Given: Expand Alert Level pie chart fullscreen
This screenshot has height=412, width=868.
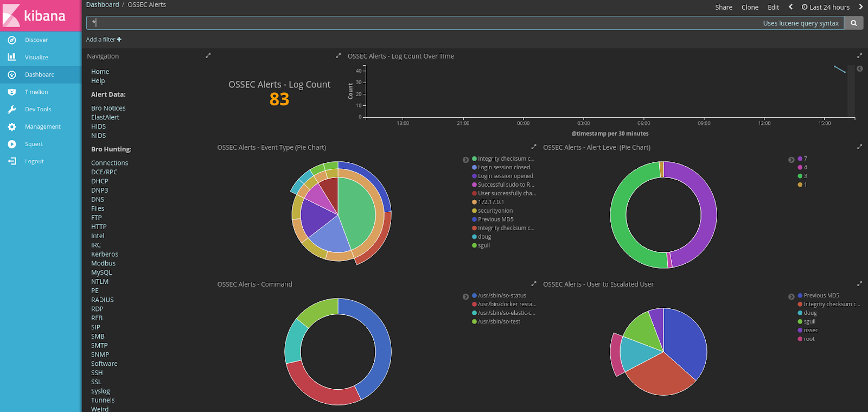Looking at the screenshot, I should click(x=859, y=147).
